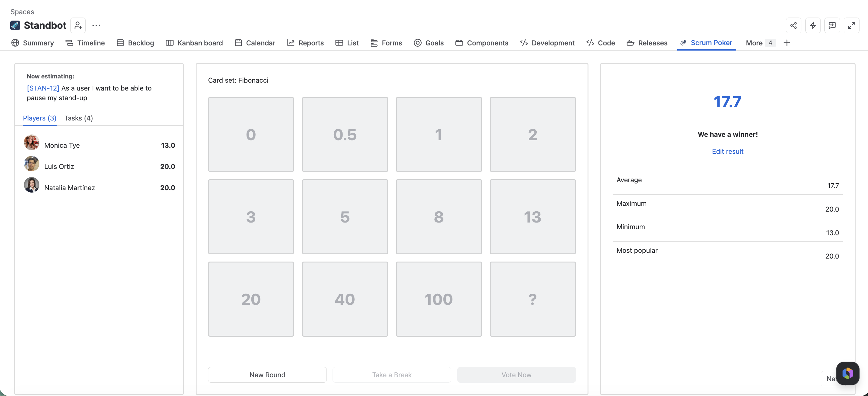868x396 pixels.
Task: Switch to the Timeline tab
Action: pos(85,43)
